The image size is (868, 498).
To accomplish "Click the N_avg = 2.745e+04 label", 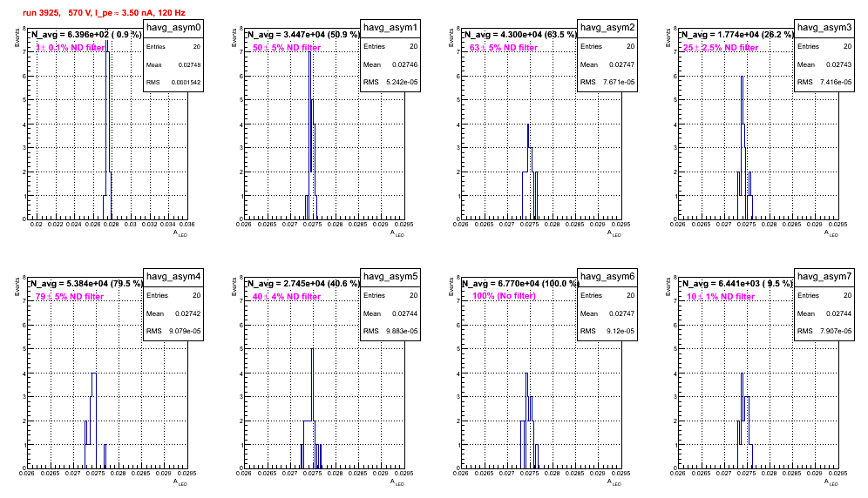I will (x=302, y=284).
